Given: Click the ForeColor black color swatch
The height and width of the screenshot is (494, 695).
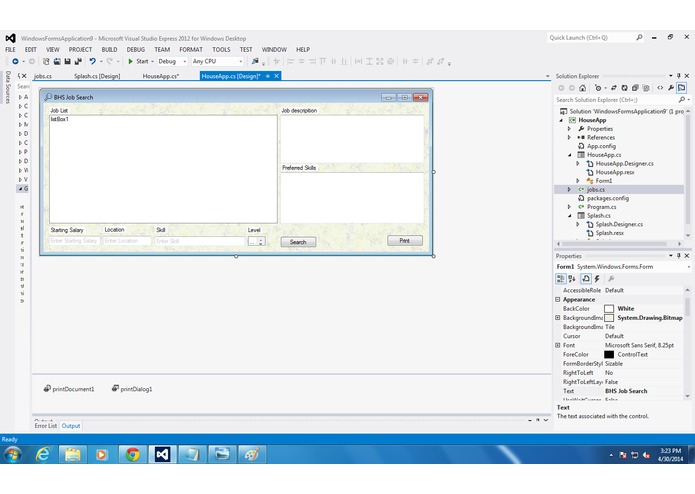Looking at the screenshot, I should [x=609, y=354].
